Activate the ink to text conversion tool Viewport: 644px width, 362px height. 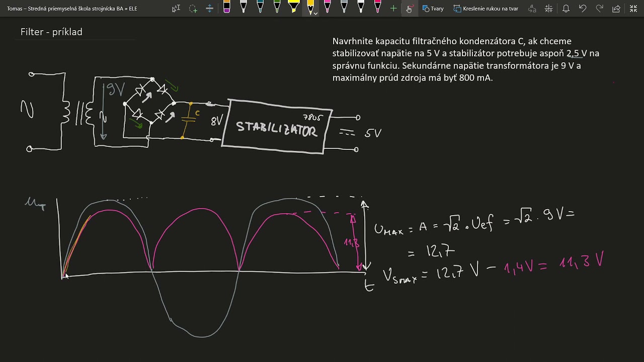point(532,9)
